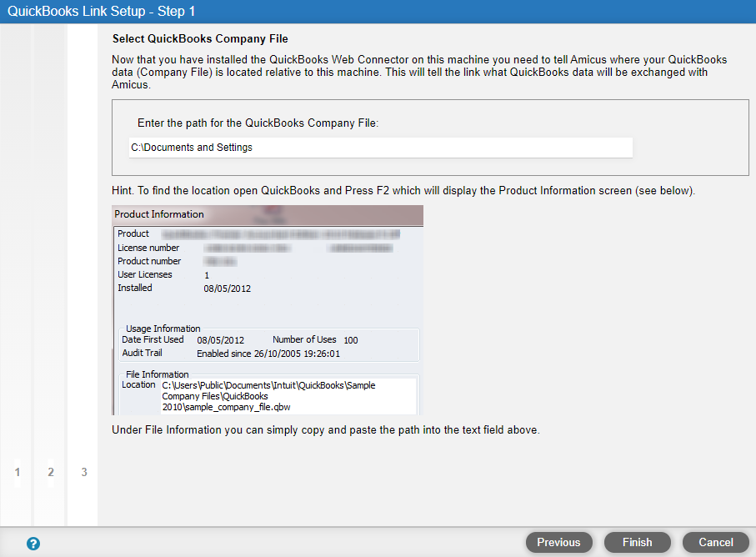The height and width of the screenshot is (557, 756).
Task: Go to wizard step 2 tab
Action: (x=51, y=472)
